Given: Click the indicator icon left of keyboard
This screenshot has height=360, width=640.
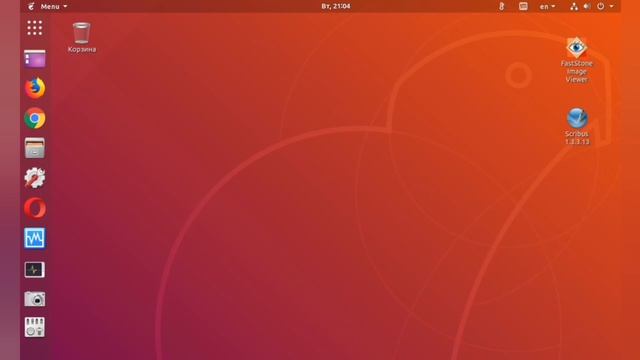Looking at the screenshot, I should 502,7.
